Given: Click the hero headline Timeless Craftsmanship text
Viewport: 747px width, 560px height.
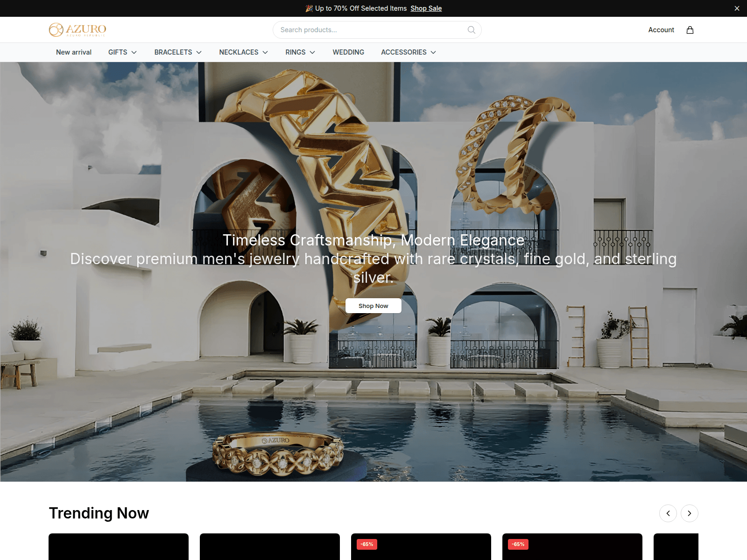Looking at the screenshot, I should pyautogui.click(x=373, y=240).
